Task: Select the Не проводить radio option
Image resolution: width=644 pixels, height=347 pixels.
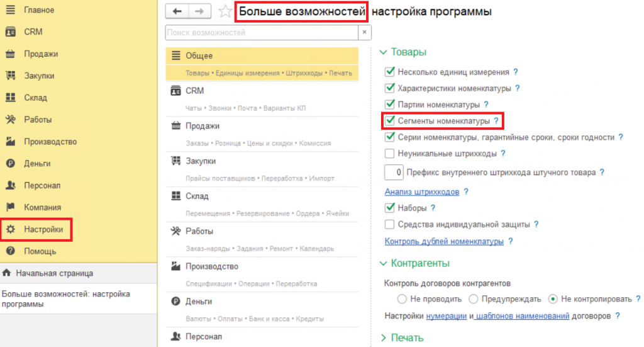Action: point(402,299)
